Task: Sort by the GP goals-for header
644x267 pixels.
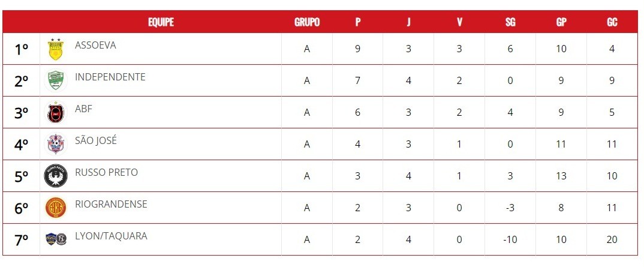Action: click(x=561, y=22)
